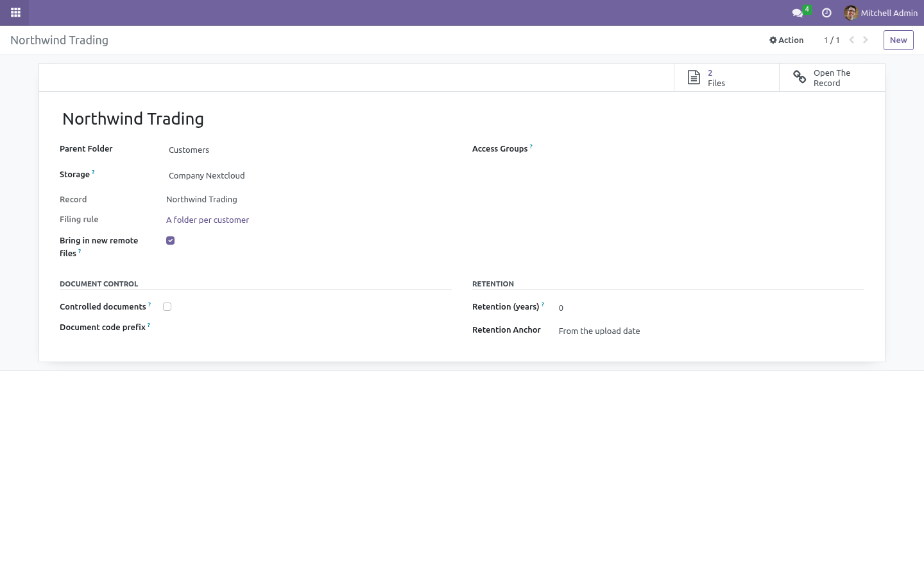Click the link chain icon
Image resolution: width=924 pixels, height=578 pixels.
pos(800,77)
